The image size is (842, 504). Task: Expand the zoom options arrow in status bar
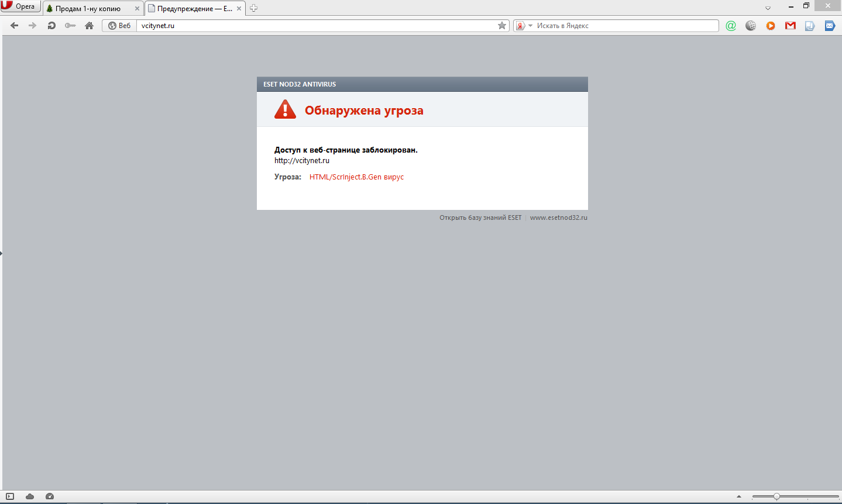739,496
